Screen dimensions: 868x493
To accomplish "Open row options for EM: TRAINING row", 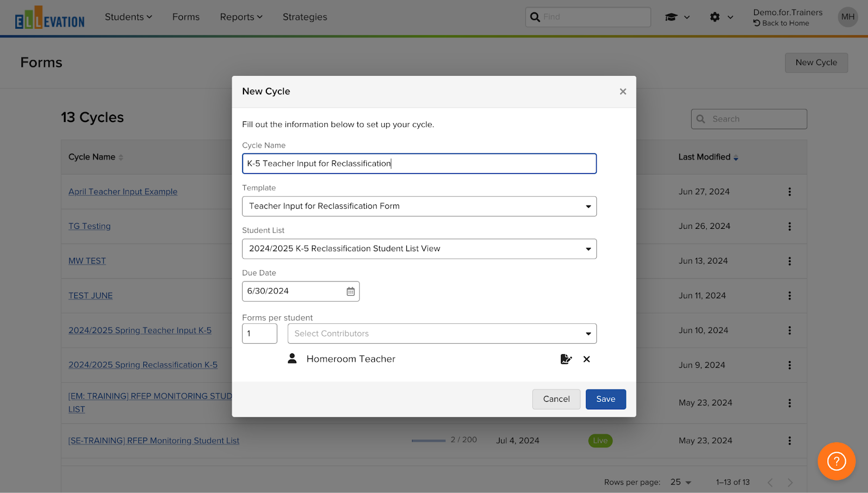I will (x=789, y=403).
